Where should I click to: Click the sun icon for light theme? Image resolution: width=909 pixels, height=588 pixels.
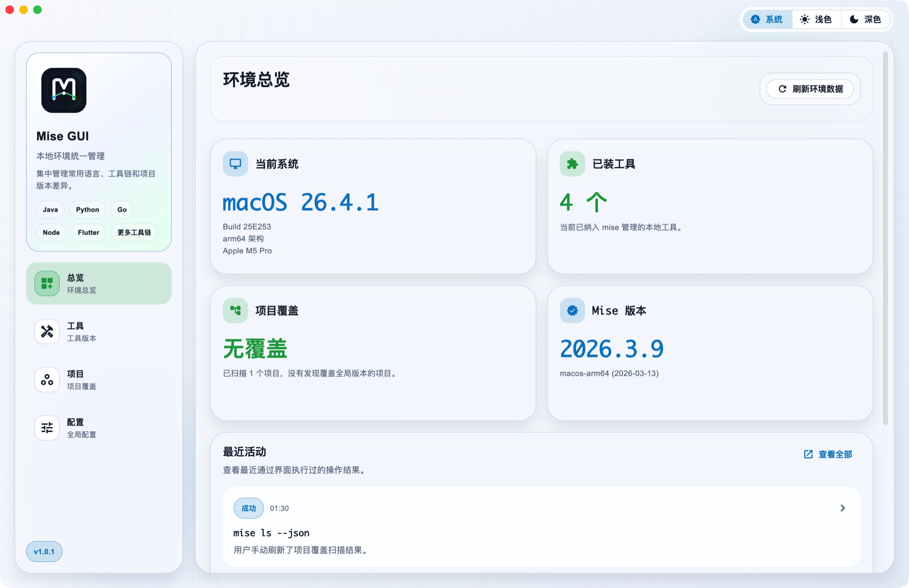click(x=805, y=20)
